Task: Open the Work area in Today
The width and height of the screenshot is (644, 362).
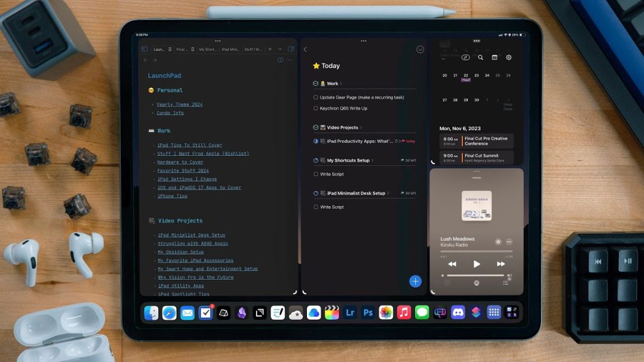Action: [x=332, y=84]
